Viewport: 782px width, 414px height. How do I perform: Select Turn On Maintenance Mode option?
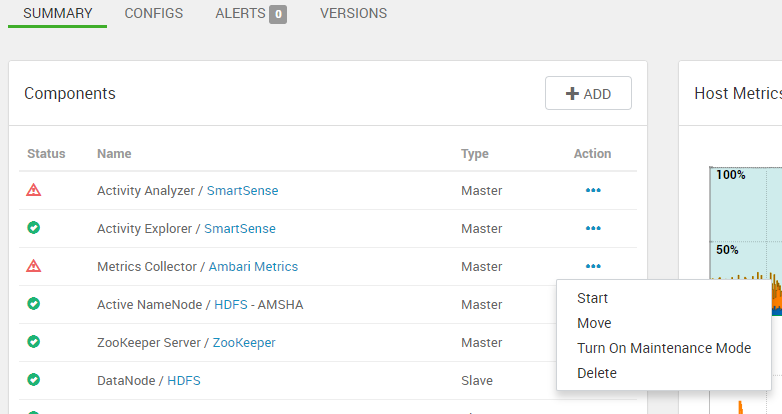coord(664,348)
